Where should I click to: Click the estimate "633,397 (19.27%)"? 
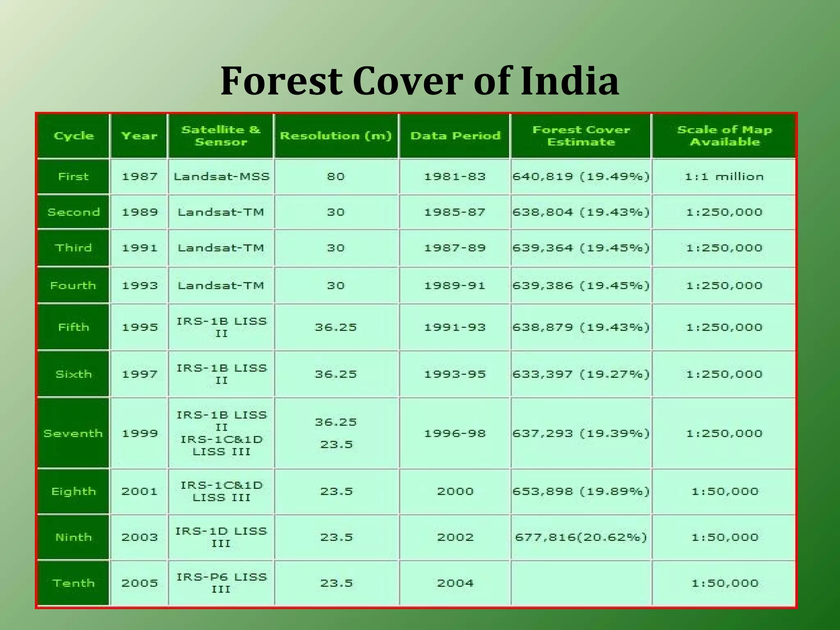(581, 374)
